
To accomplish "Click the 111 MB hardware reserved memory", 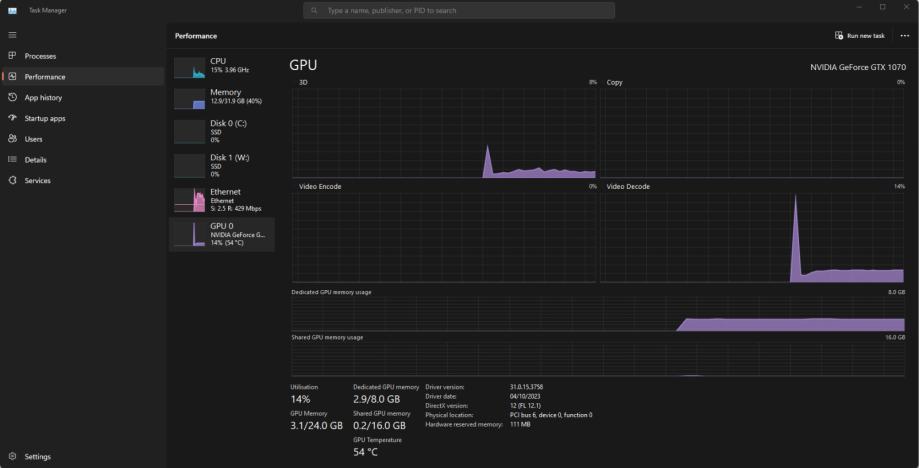I will click(520, 424).
